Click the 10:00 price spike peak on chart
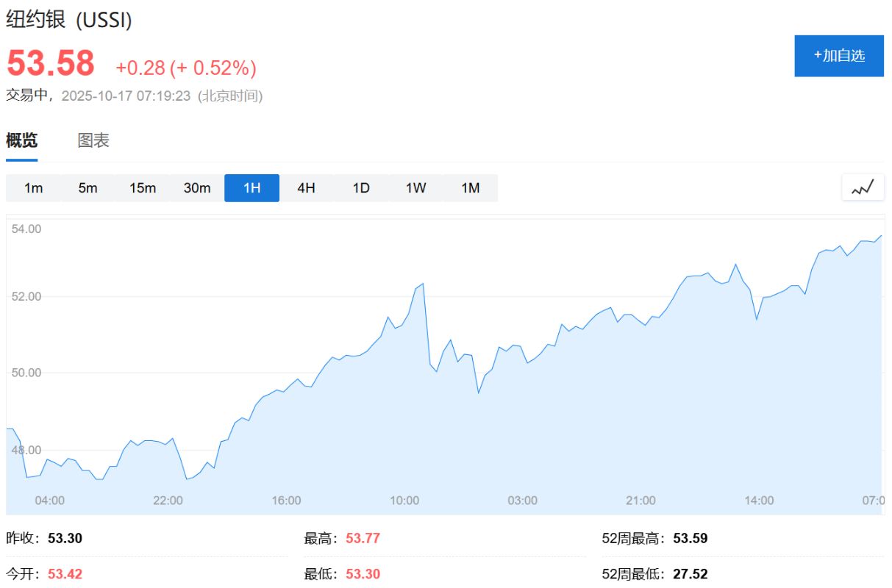The image size is (892, 588). (422, 284)
